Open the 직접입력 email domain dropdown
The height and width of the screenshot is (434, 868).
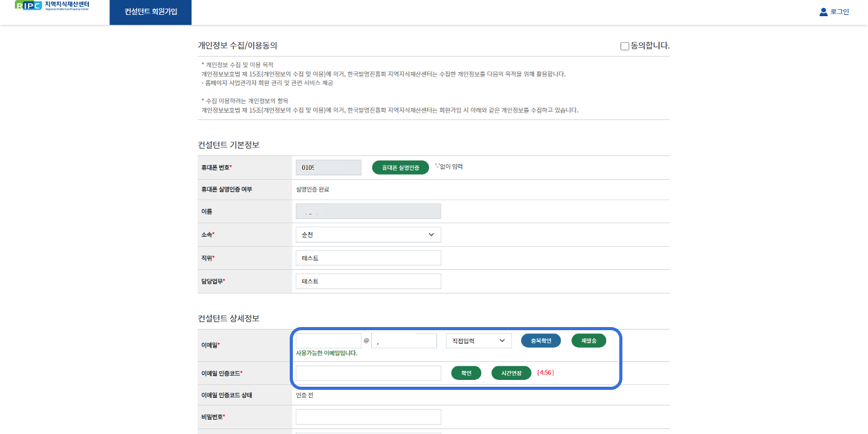coord(478,341)
